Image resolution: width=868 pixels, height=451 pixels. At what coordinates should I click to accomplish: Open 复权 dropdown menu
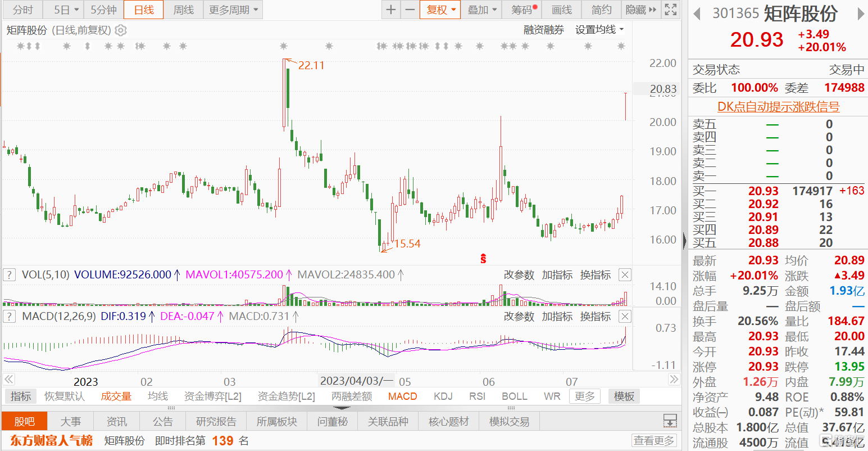[440, 10]
